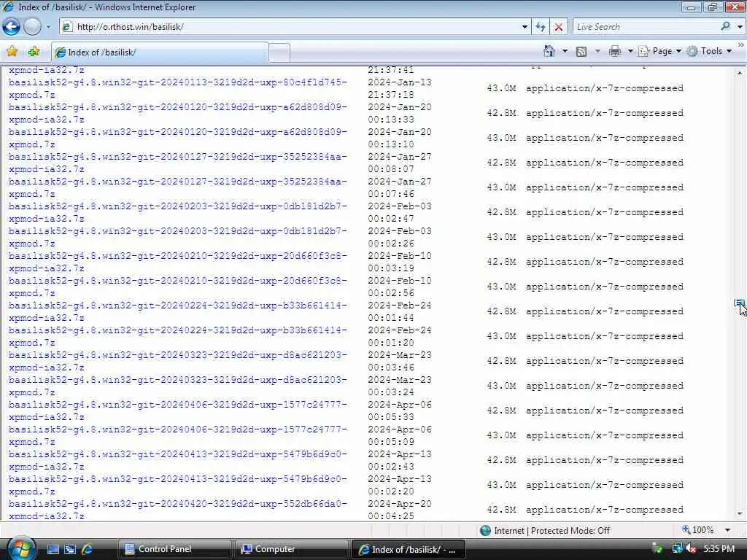The height and width of the screenshot is (560, 747).
Task: Click the muted volume tray icon
Action: point(691,549)
